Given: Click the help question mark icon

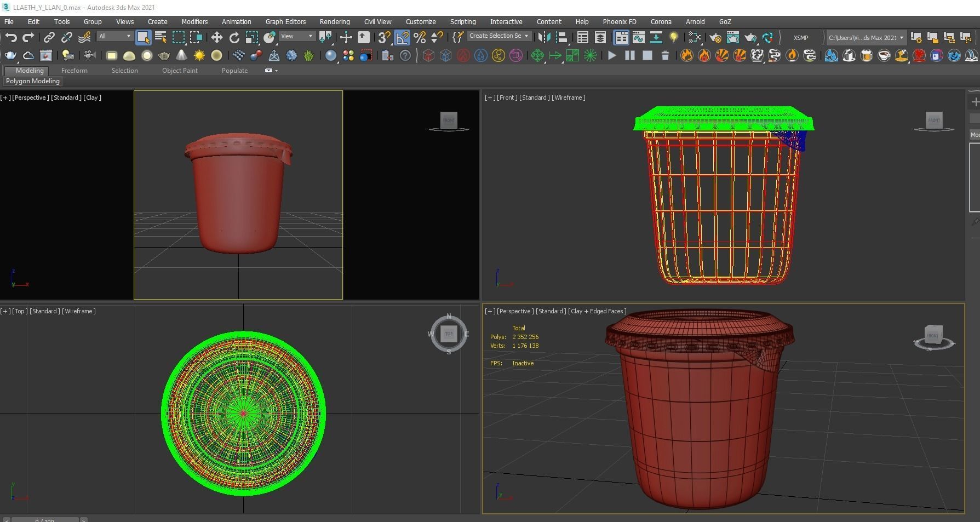Looking at the screenshot, I should 405,55.
